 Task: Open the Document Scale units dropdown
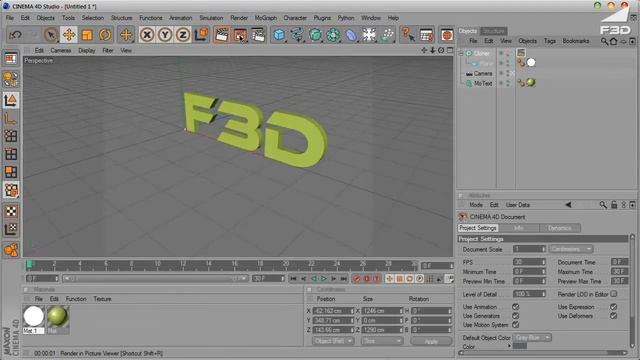571,249
